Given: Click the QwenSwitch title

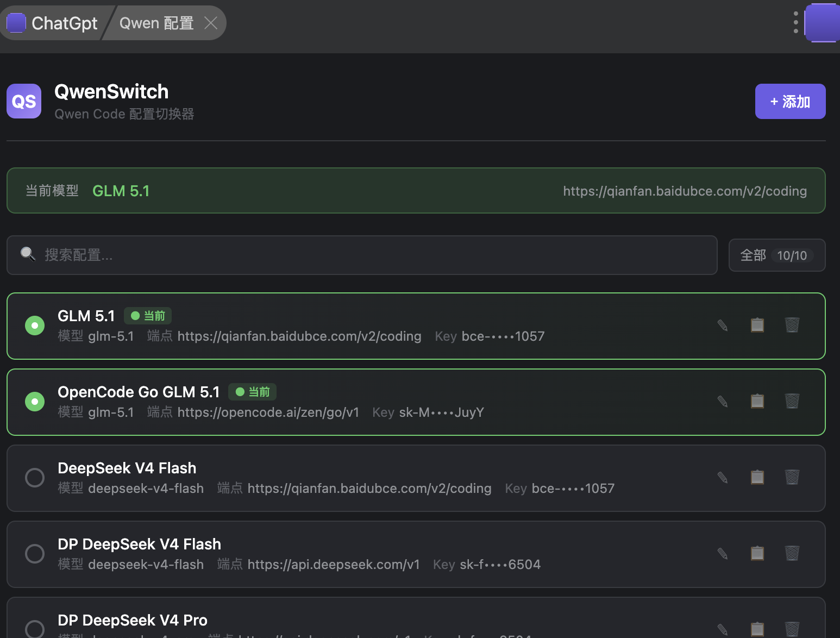Looking at the screenshot, I should coord(111,92).
